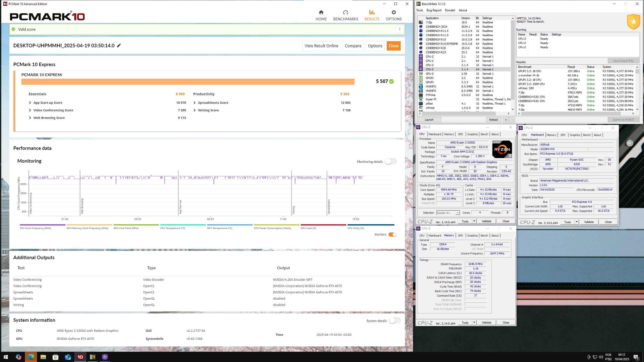Open Copilot from the taskbar
The height and width of the screenshot is (362, 644).
point(18,357)
